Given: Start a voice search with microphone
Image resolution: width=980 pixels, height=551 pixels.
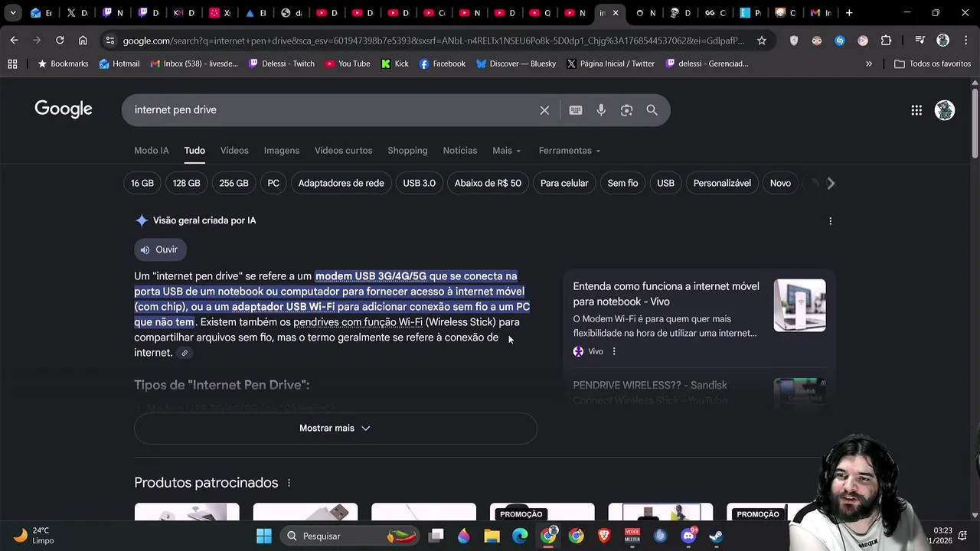Looking at the screenshot, I should pos(601,110).
